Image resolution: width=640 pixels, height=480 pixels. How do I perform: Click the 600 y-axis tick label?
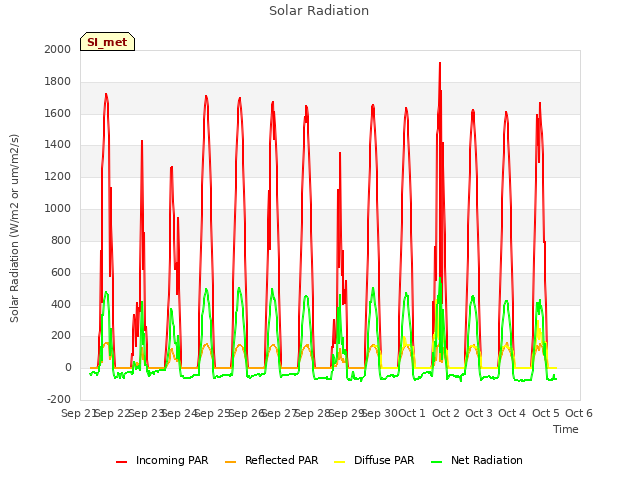[x=61, y=272]
